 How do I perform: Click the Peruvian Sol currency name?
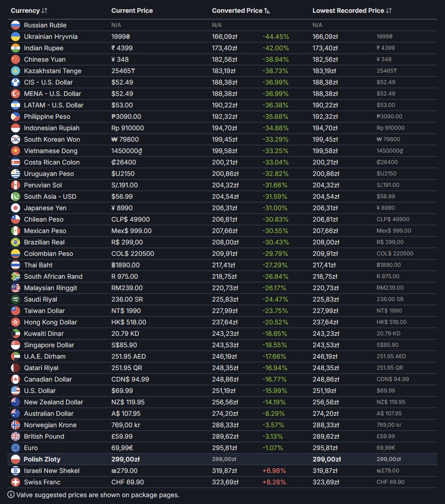point(43,185)
